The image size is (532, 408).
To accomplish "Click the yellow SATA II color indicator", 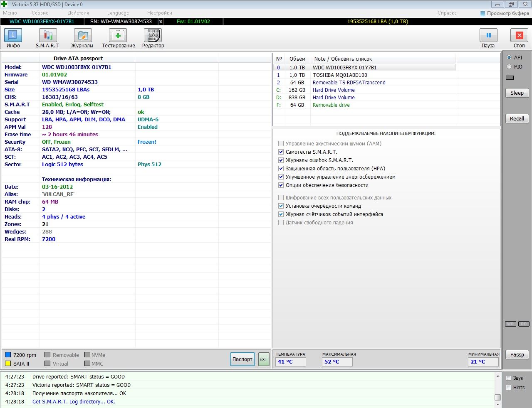I will point(8,364).
